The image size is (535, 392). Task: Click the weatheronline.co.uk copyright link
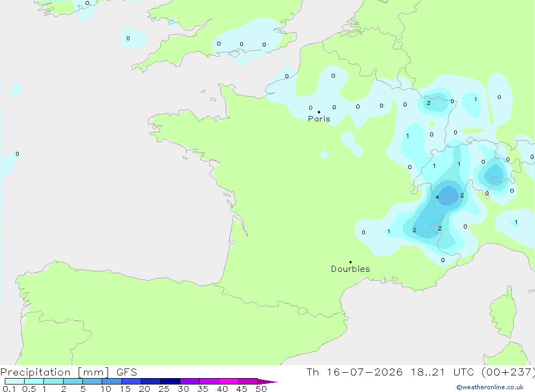tap(490, 387)
